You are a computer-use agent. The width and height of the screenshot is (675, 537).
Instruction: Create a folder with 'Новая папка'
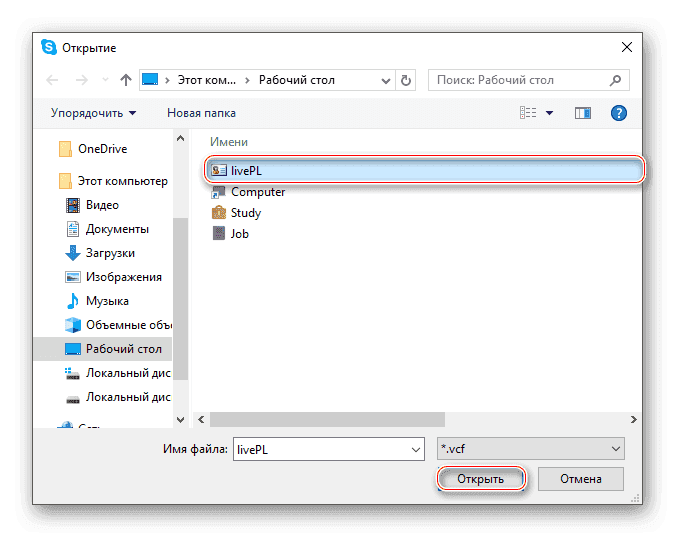point(201,113)
